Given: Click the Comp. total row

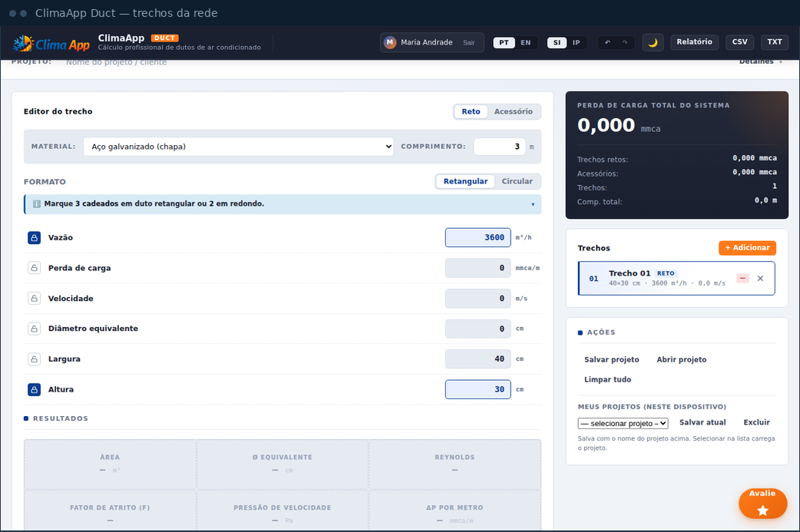Looking at the screenshot, I should 676,201.
